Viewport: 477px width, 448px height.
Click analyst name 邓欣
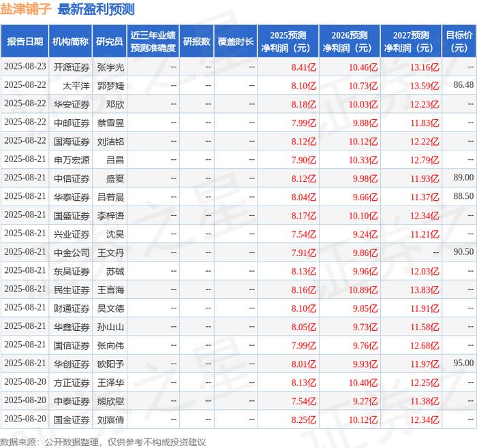[115, 104]
